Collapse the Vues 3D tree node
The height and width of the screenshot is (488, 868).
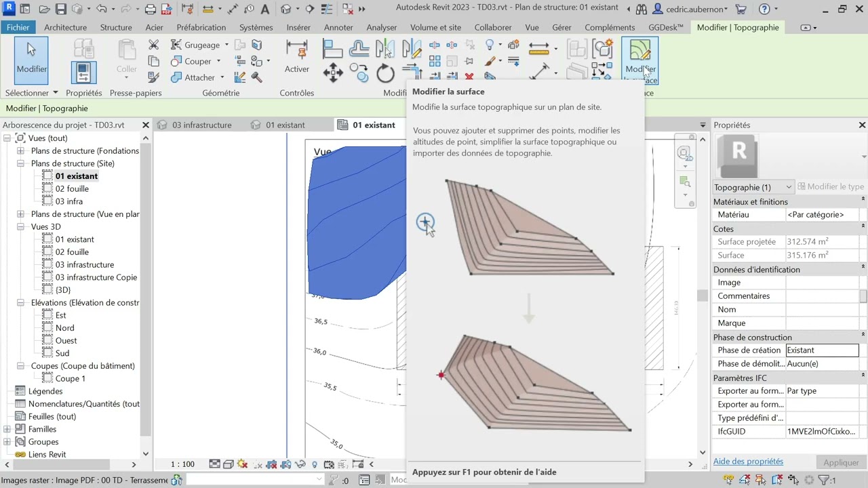pyautogui.click(x=20, y=226)
